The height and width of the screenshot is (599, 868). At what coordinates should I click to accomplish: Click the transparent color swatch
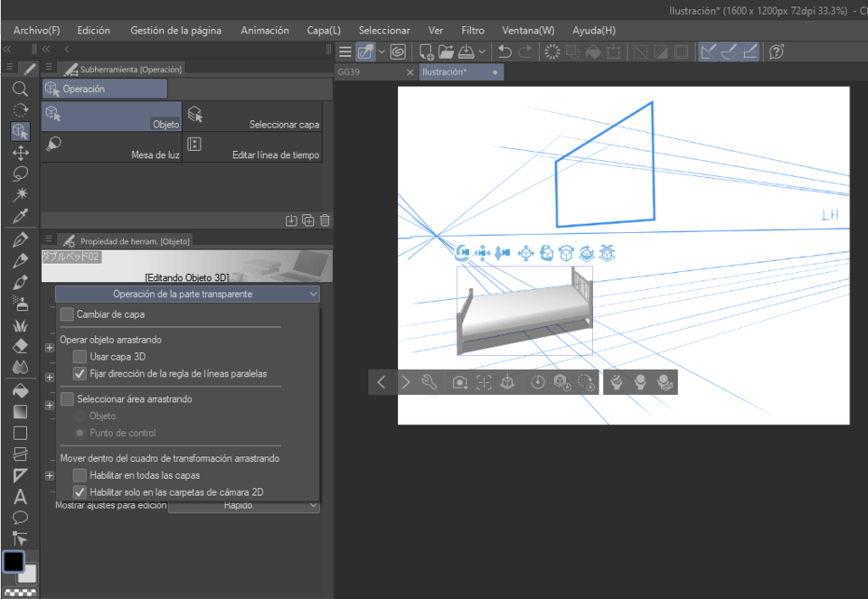(21, 593)
